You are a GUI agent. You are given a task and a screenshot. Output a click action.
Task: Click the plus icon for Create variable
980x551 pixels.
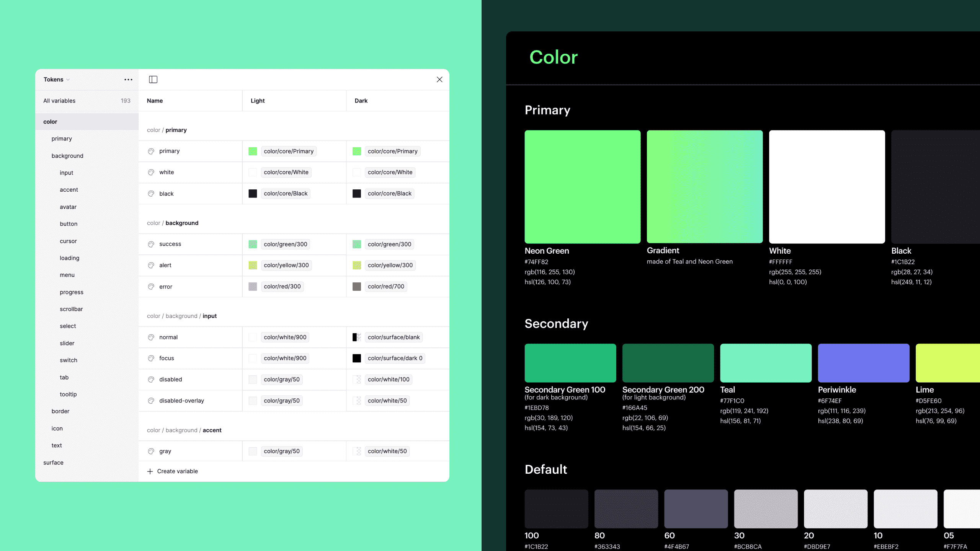coord(150,471)
